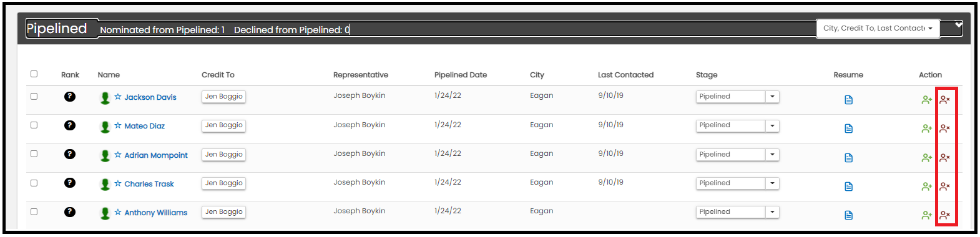This screenshot has width=980, height=237.
Task: Collapse the Pipelined section with chevron
Action: click(959, 25)
